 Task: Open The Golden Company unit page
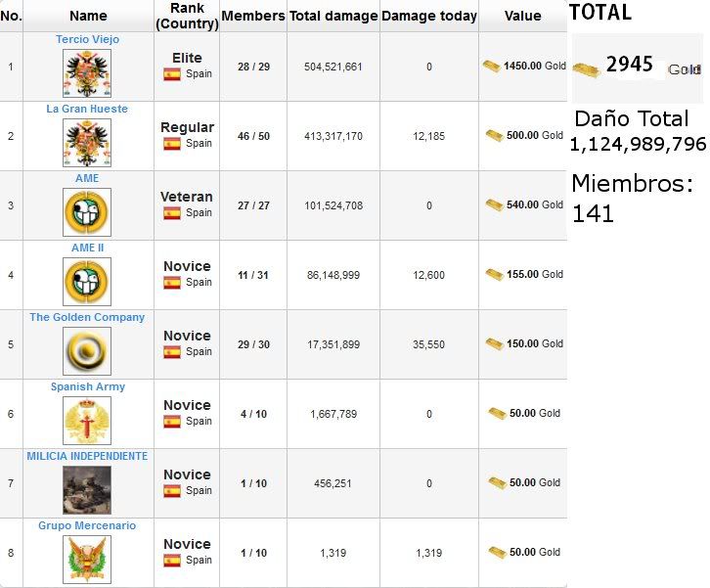[x=87, y=317]
